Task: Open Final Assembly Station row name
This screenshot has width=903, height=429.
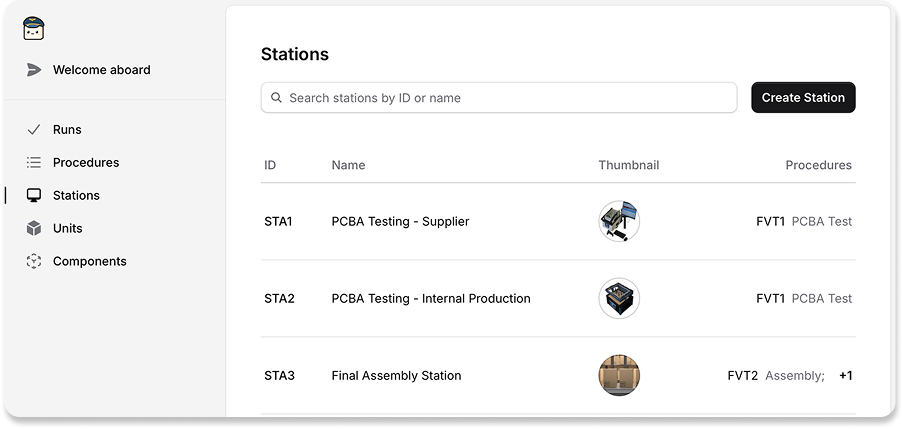Action: [396, 375]
